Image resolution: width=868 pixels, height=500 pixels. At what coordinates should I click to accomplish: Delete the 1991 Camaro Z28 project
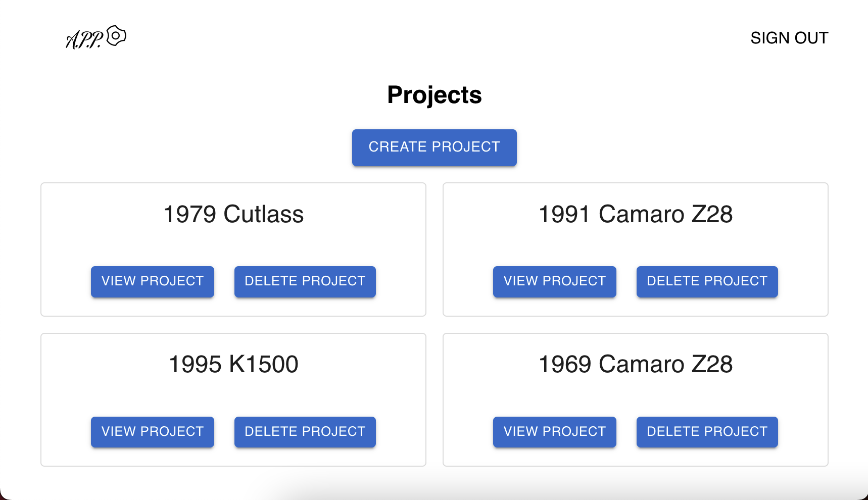[x=707, y=281]
